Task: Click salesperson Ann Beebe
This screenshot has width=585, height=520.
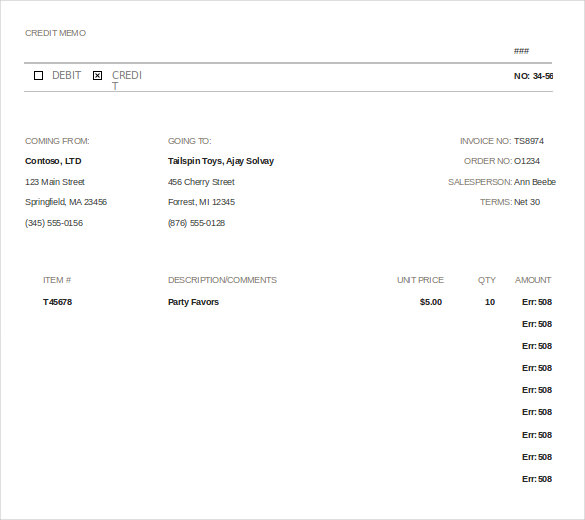Action: 535,182
